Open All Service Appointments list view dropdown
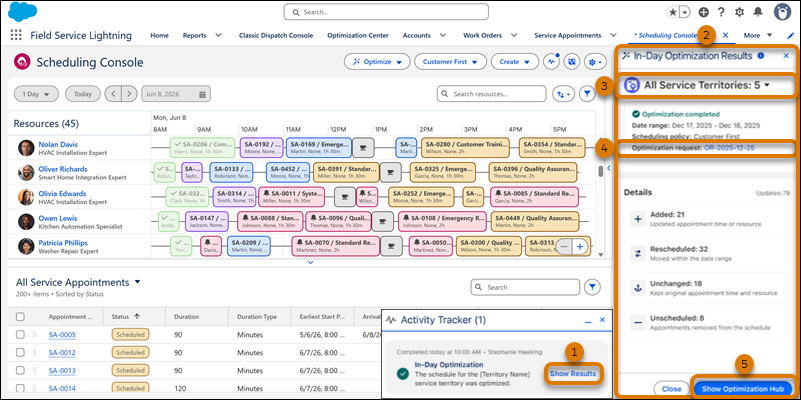The width and height of the screenshot is (801, 400). (137, 281)
